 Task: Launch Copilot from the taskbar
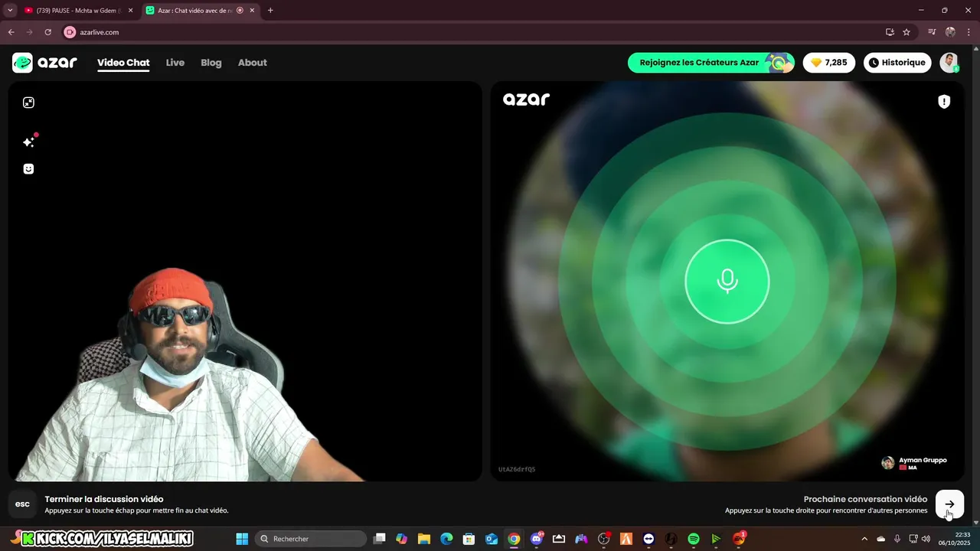(x=401, y=539)
